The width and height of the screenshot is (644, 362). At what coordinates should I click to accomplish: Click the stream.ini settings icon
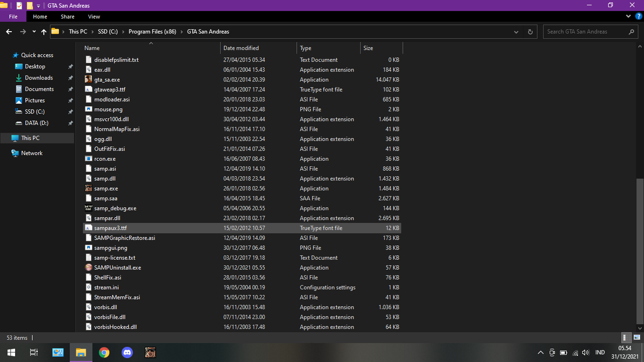click(x=89, y=288)
